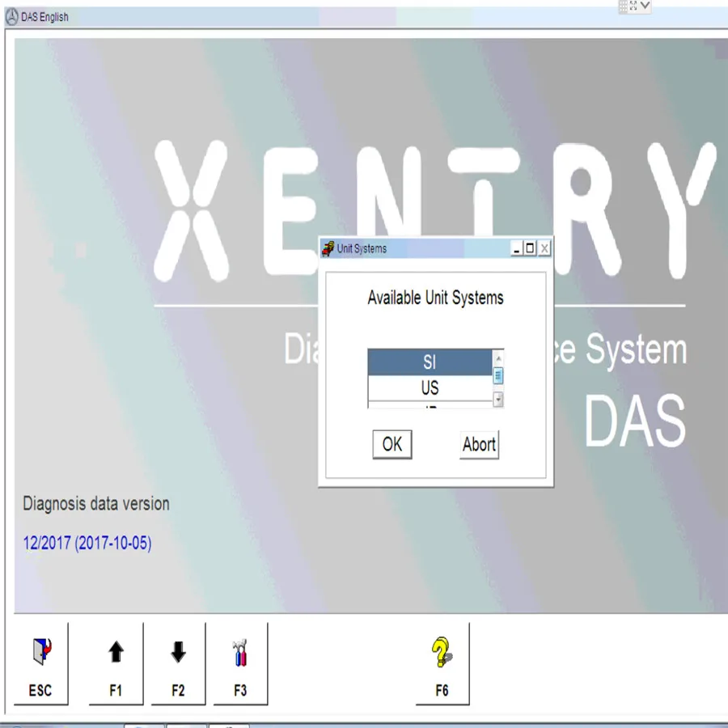Select US in unit systems list

(x=430, y=387)
